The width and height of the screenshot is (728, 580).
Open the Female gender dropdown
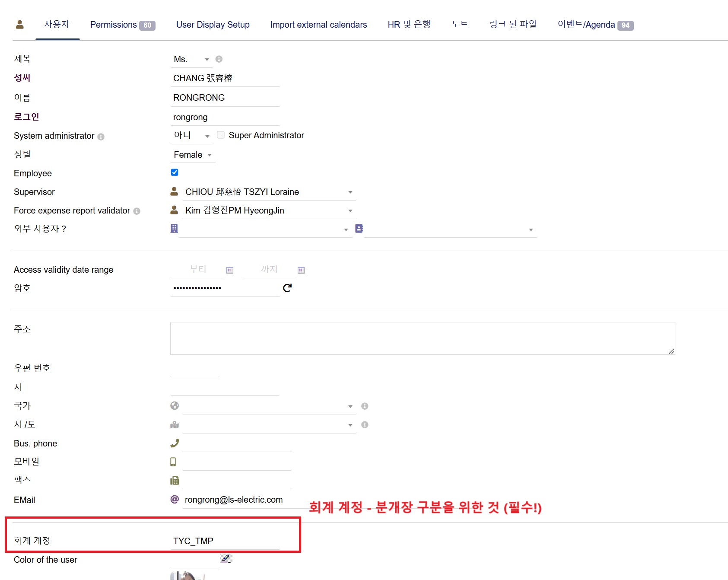tap(193, 155)
